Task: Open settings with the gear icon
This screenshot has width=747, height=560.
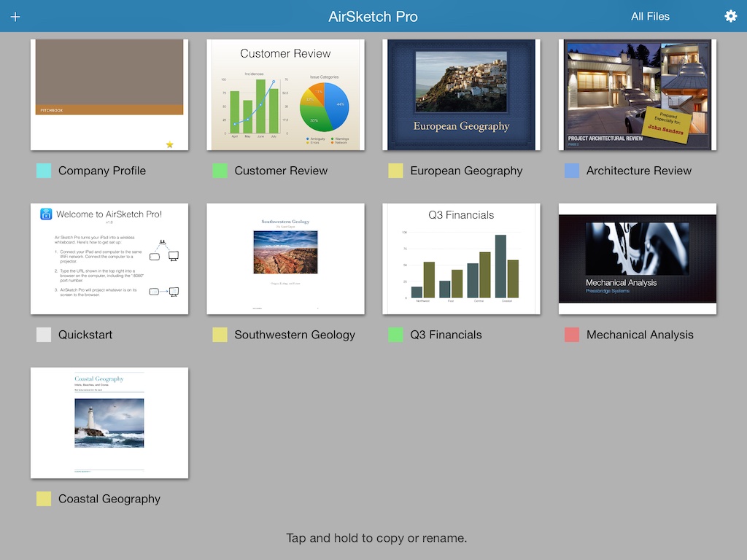Action: pos(730,16)
